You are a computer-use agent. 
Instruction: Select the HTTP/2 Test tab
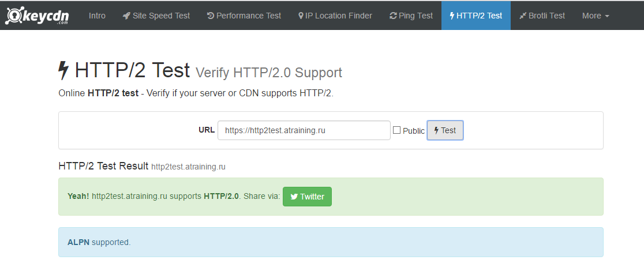pos(476,16)
